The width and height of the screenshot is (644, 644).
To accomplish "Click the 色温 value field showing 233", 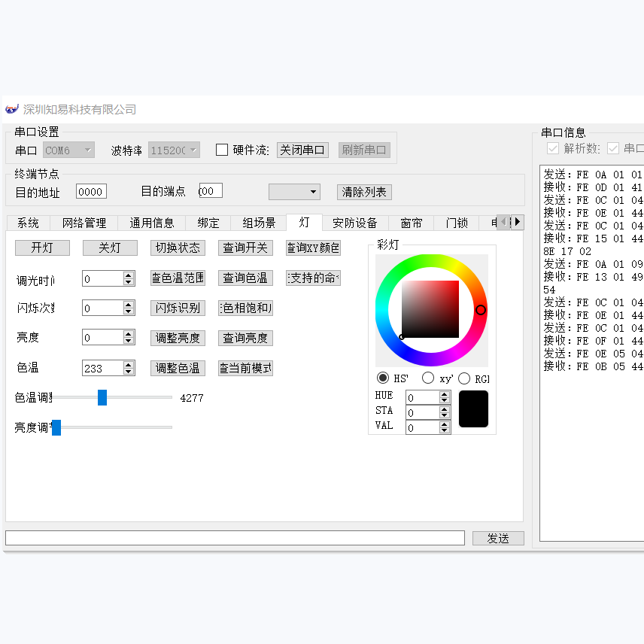I will click(x=102, y=368).
